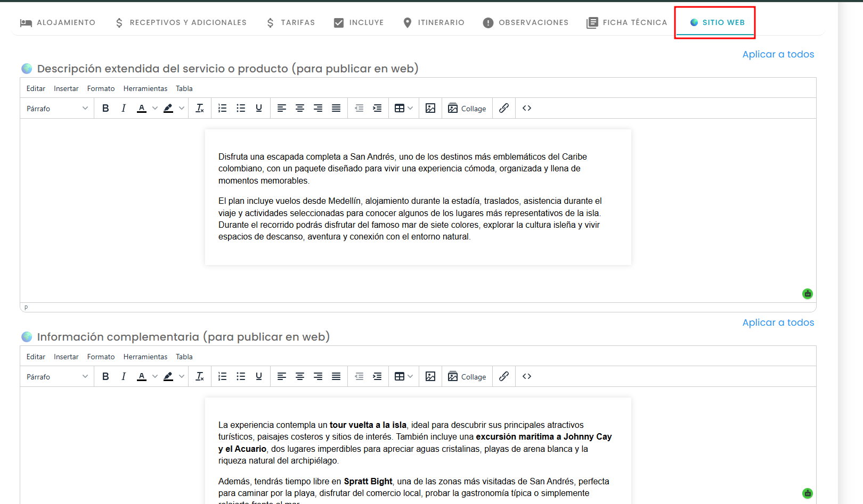Open Párrafo style dropdown in Descripción extendida editor

pyautogui.click(x=57, y=108)
